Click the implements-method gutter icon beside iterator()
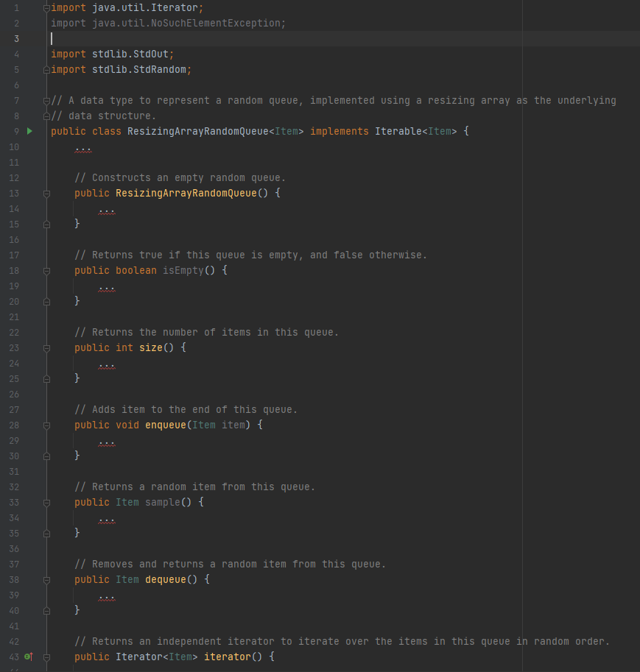640x672 pixels. pos(29,657)
